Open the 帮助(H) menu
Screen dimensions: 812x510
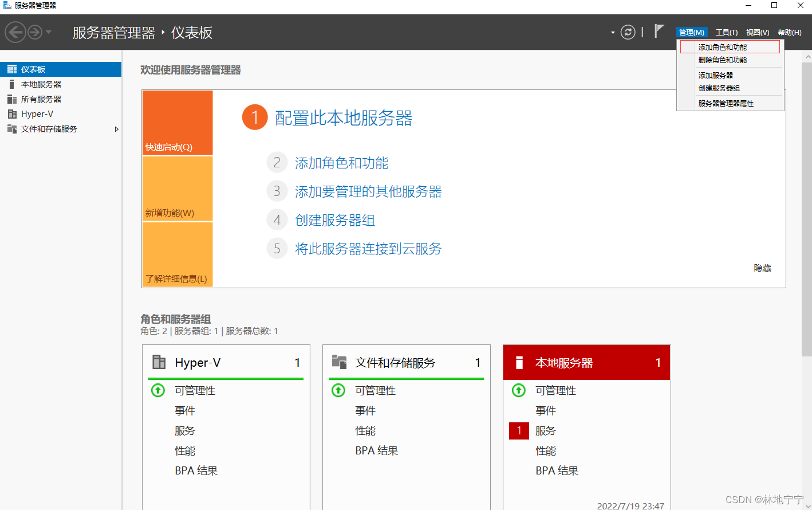click(790, 33)
